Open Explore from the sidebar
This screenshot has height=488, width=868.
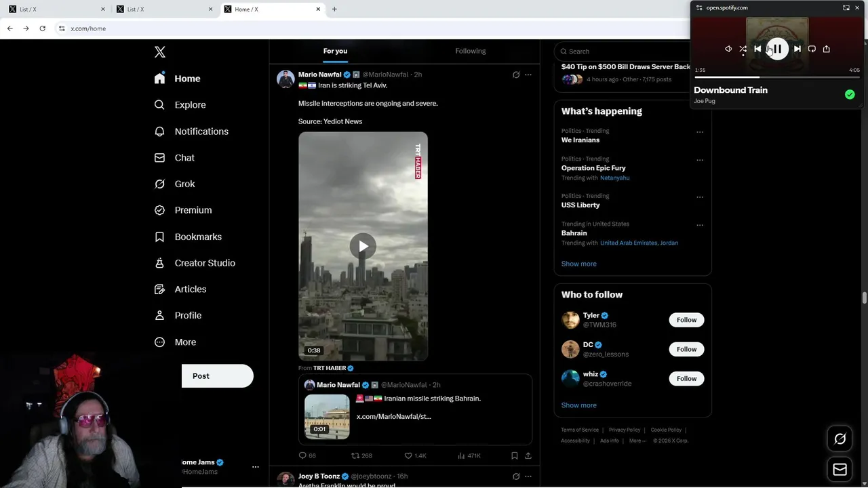[180, 105]
